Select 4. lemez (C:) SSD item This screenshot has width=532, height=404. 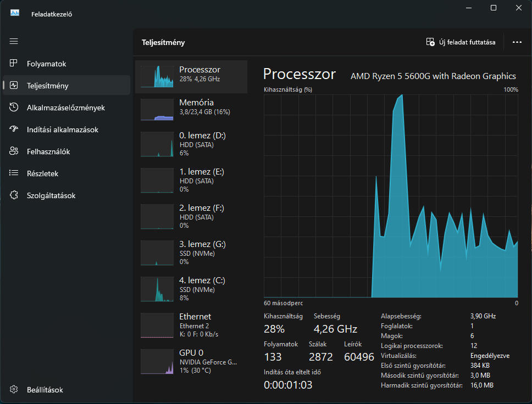pos(191,289)
